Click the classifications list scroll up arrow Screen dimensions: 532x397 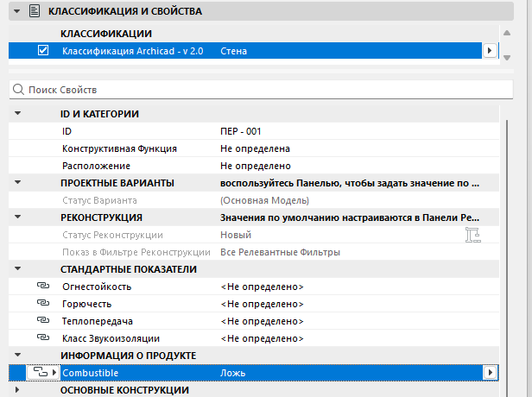(507, 33)
